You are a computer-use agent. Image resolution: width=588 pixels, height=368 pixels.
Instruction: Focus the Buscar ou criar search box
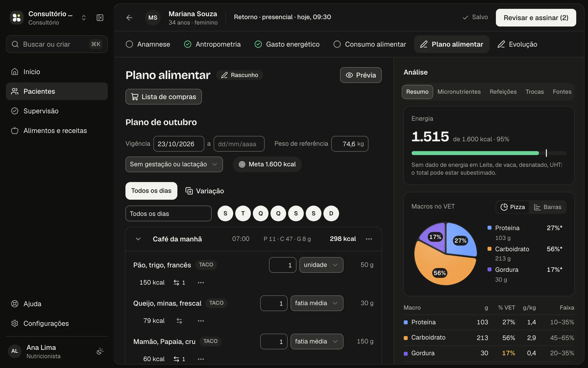coord(57,44)
